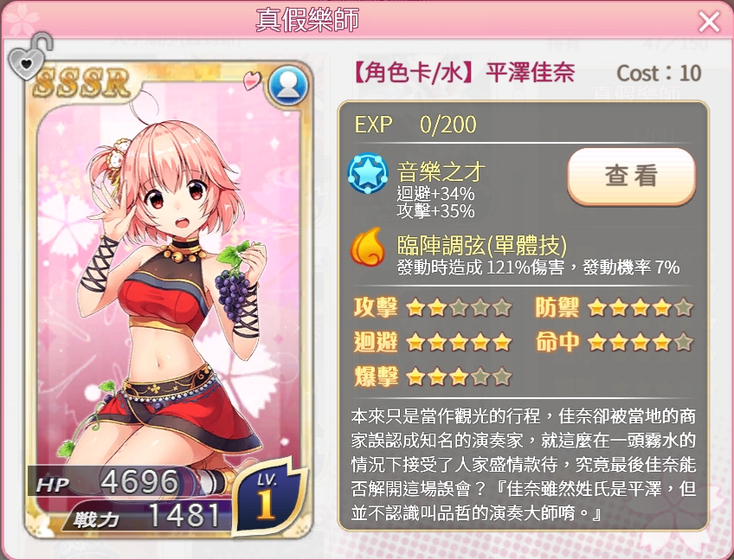The height and width of the screenshot is (560, 734).
Task: Click the blue profile avatar icon
Action: [x=288, y=87]
